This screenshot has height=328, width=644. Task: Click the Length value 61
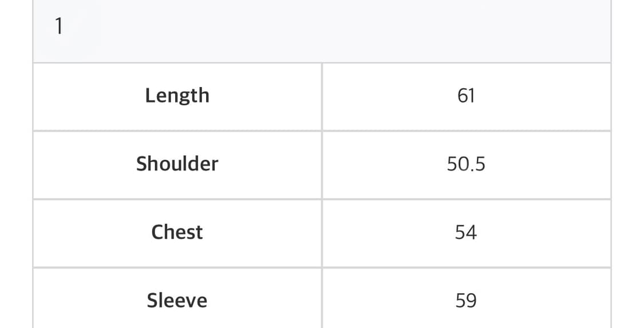coord(466,96)
